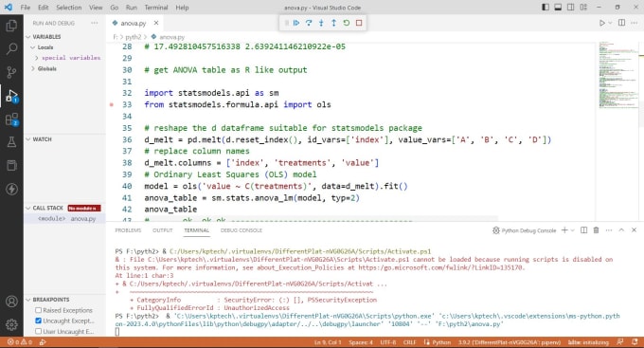Viewport: 644px width, 348px height.
Task: Click the terminal input cursor line
Action: (117, 332)
